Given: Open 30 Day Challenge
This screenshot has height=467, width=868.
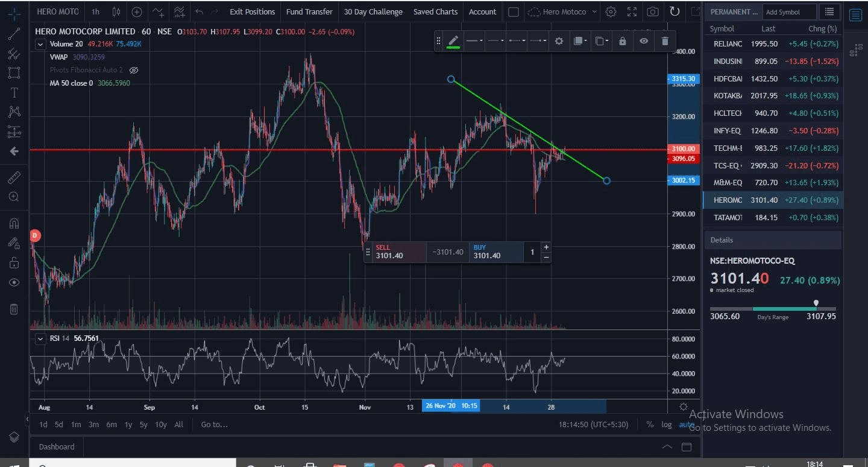Looking at the screenshot, I should coord(373,11).
